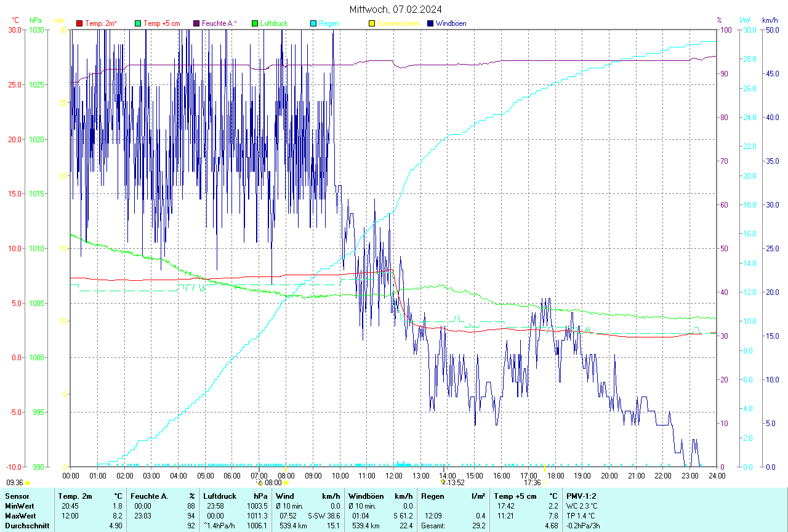Click the MinWert row label
This screenshot has width=788, height=532.
(19, 506)
